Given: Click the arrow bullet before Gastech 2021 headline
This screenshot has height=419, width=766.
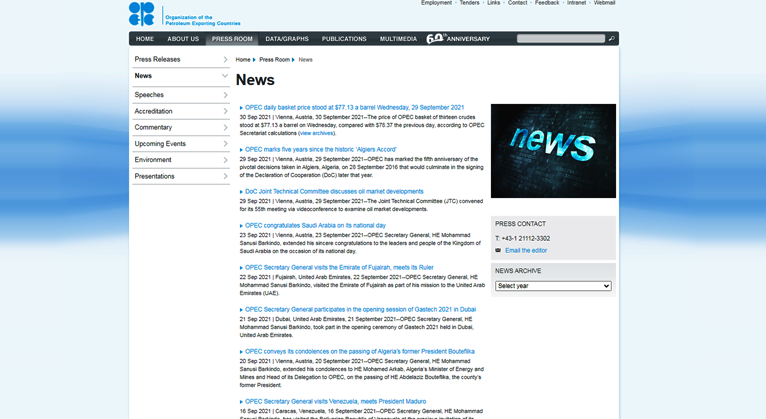Looking at the screenshot, I should tap(241, 310).
